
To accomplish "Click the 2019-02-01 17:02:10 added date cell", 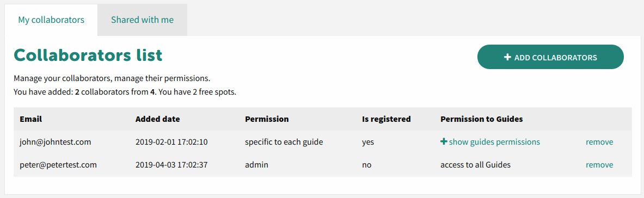I will pyautogui.click(x=171, y=142).
